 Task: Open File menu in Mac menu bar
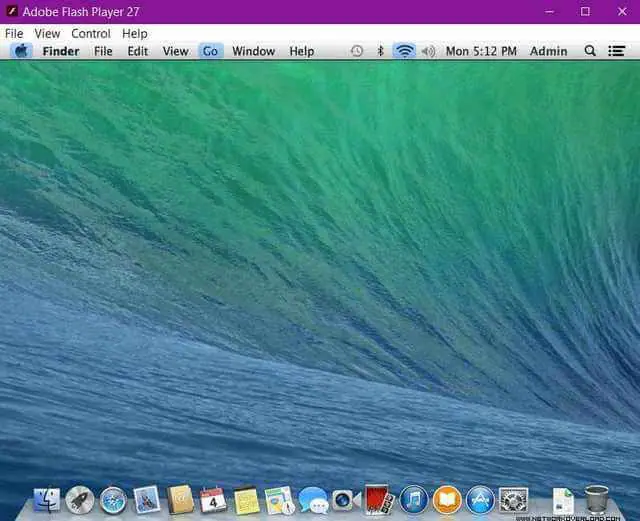(x=103, y=51)
